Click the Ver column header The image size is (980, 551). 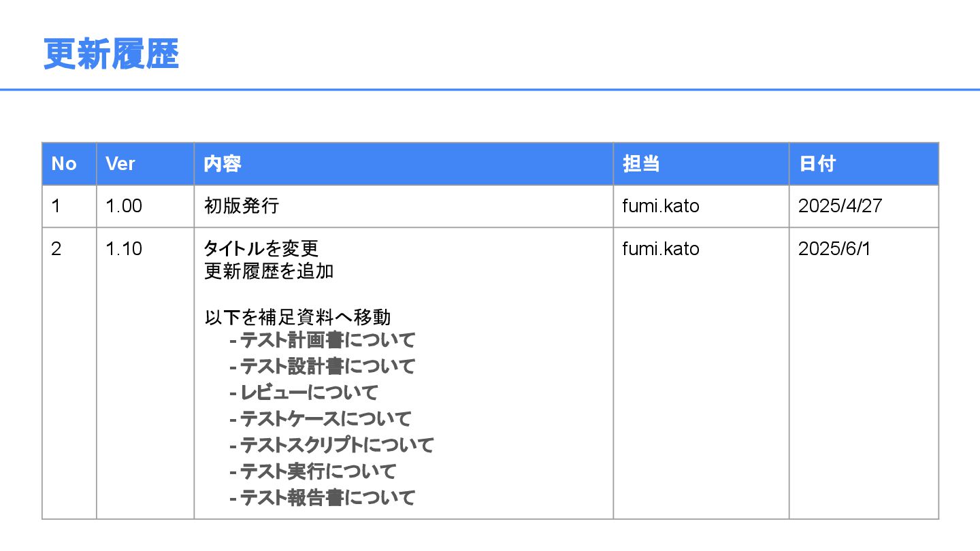120,164
